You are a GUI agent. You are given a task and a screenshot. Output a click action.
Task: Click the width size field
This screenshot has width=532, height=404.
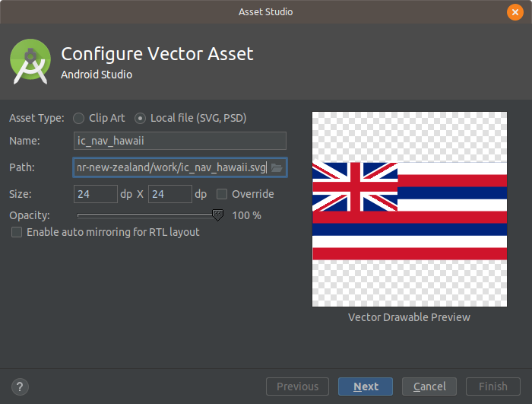click(96, 194)
